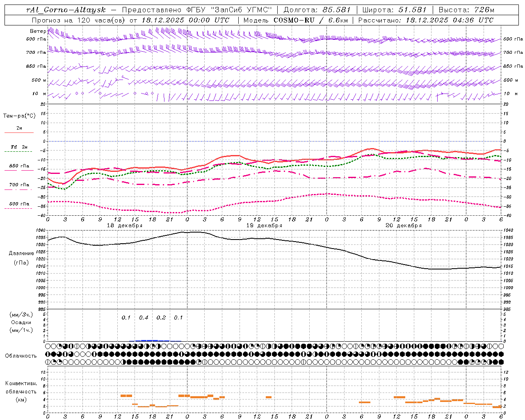Click the '10 м' wind level label on left side
525x420 pixels.
[39, 94]
